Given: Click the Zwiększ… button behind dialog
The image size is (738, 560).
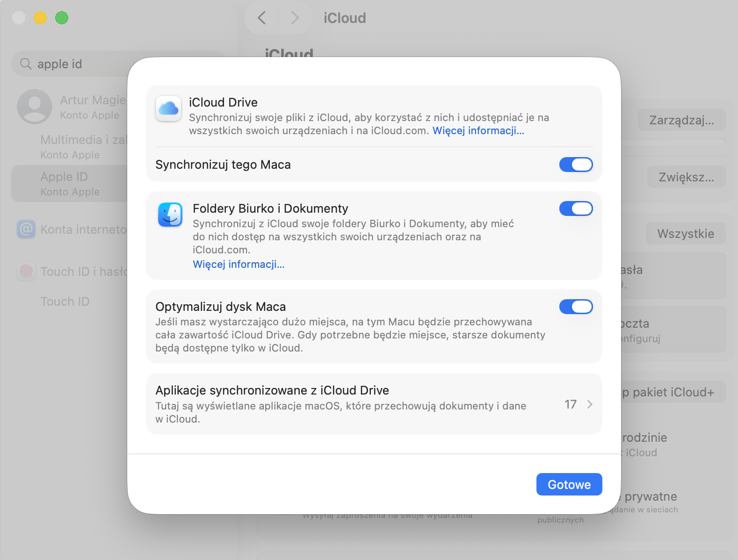Looking at the screenshot, I should 687,177.
